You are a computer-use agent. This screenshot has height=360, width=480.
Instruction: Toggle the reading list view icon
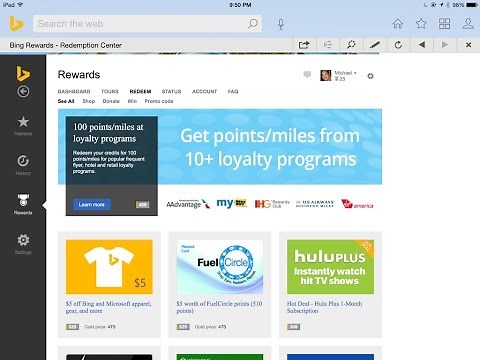328,45
